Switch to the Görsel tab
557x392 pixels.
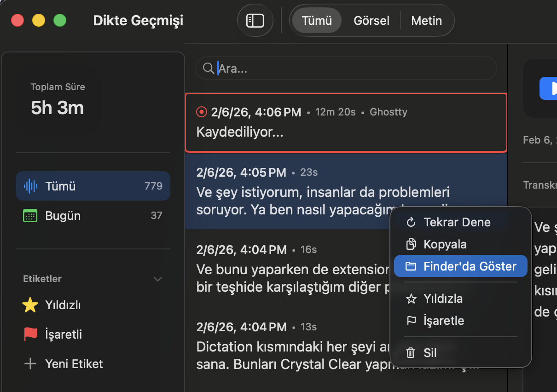click(371, 20)
